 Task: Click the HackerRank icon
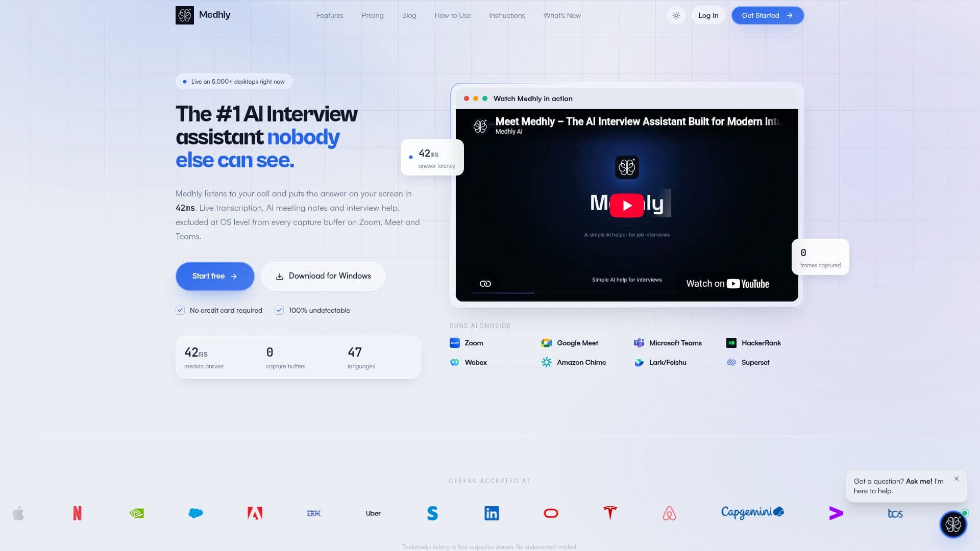(x=731, y=343)
